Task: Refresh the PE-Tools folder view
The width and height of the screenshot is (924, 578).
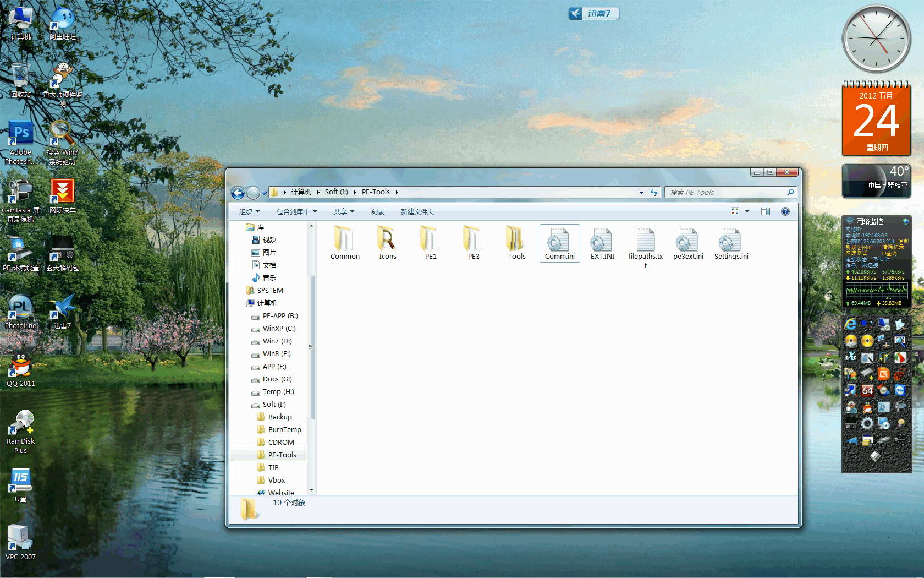Action: (x=654, y=192)
